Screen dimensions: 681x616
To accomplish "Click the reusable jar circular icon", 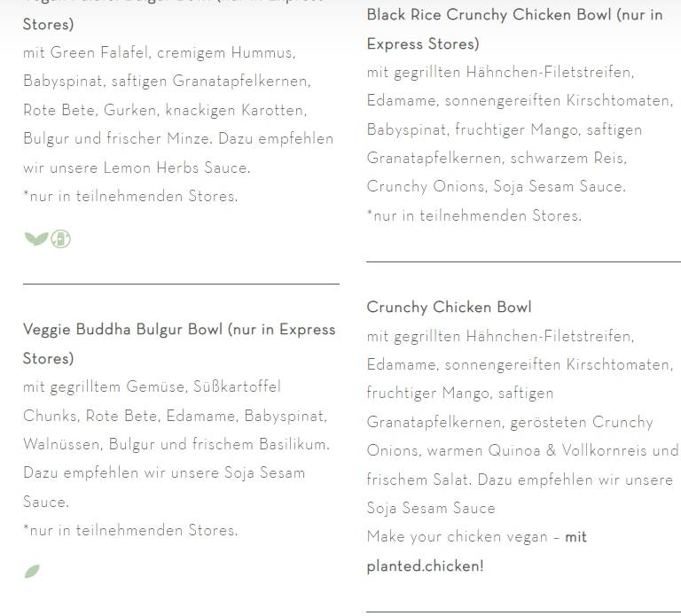I will pos(61,238).
